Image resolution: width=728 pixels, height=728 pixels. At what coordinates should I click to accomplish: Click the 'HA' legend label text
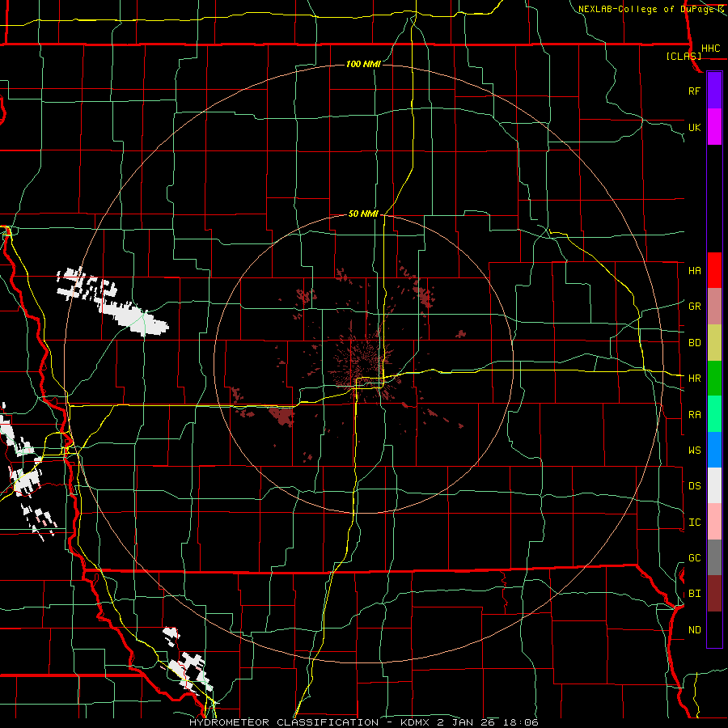click(x=694, y=270)
